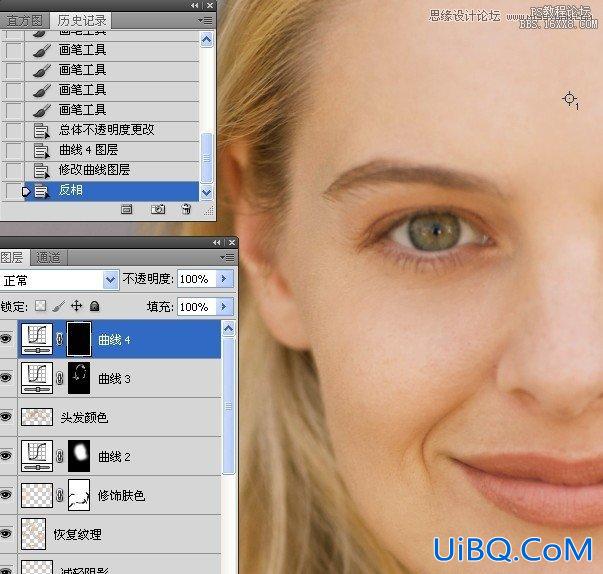
Task: Toggle lock transparent pixels icon
Action: tap(40, 306)
